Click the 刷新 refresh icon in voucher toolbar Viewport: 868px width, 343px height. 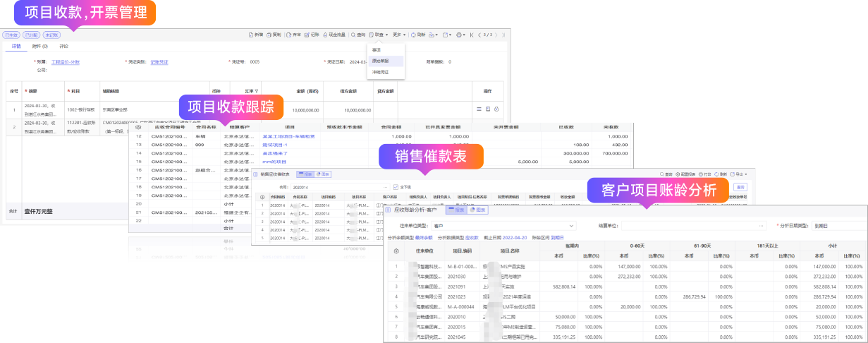(x=417, y=35)
